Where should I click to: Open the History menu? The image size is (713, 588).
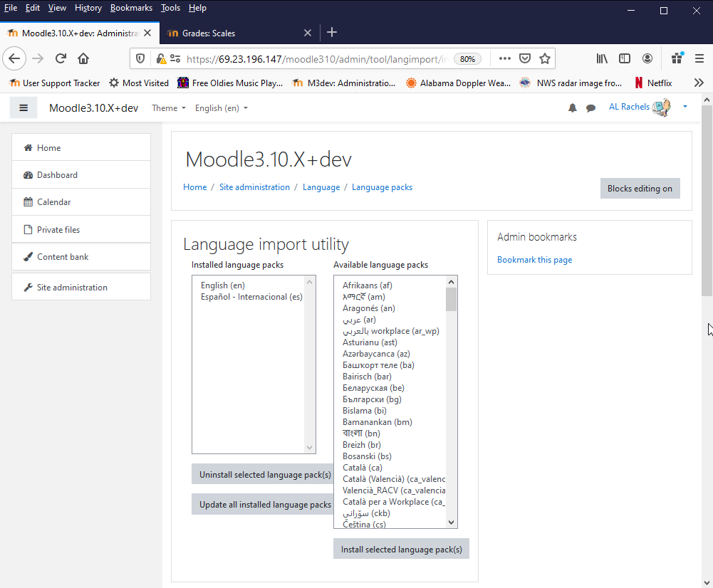88,8
